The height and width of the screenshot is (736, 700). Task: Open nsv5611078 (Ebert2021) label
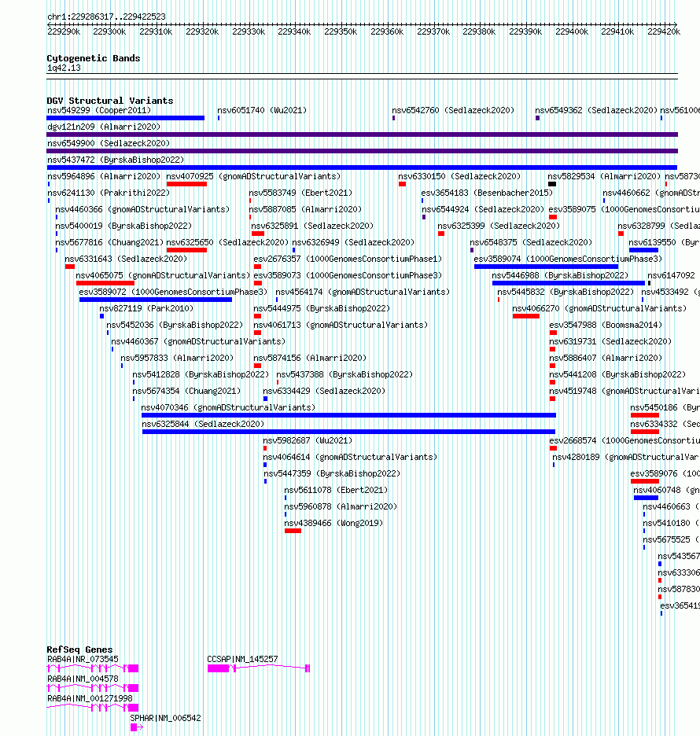(336, 490)
